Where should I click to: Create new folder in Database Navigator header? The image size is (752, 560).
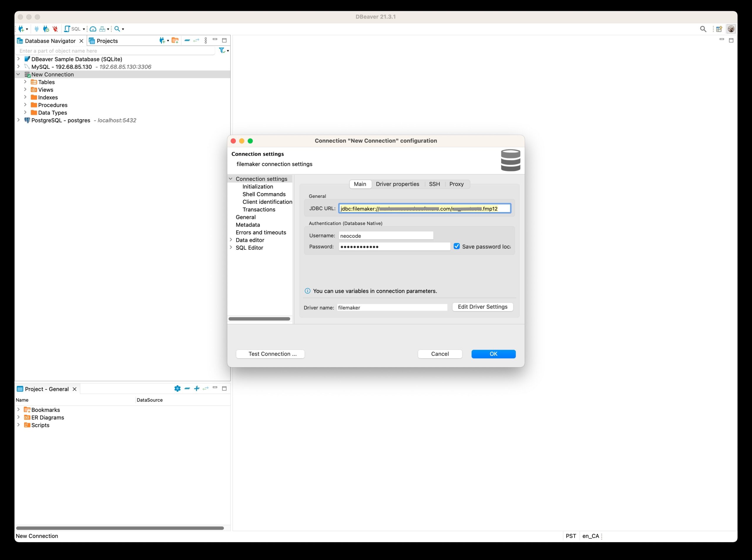(x=175, y=41)
